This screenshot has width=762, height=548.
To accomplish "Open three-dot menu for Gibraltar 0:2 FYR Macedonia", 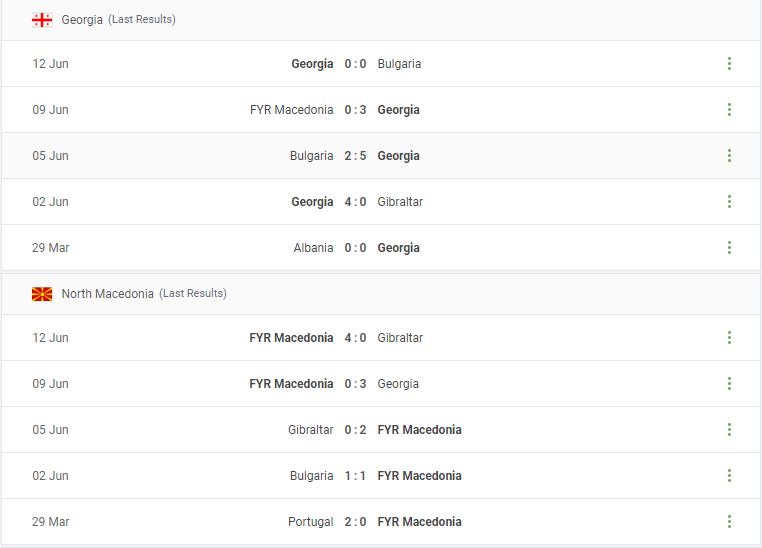I will pos(729,429).
